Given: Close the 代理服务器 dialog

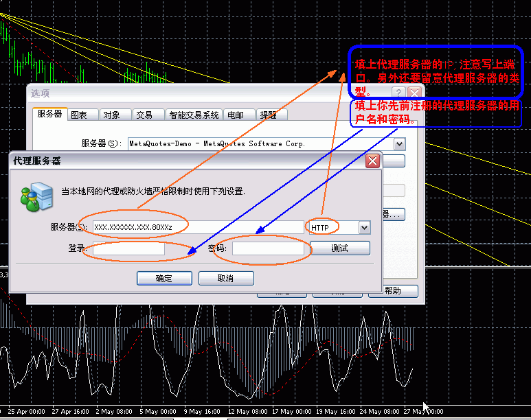Looking at the screenshot, I should pos(372,161).
